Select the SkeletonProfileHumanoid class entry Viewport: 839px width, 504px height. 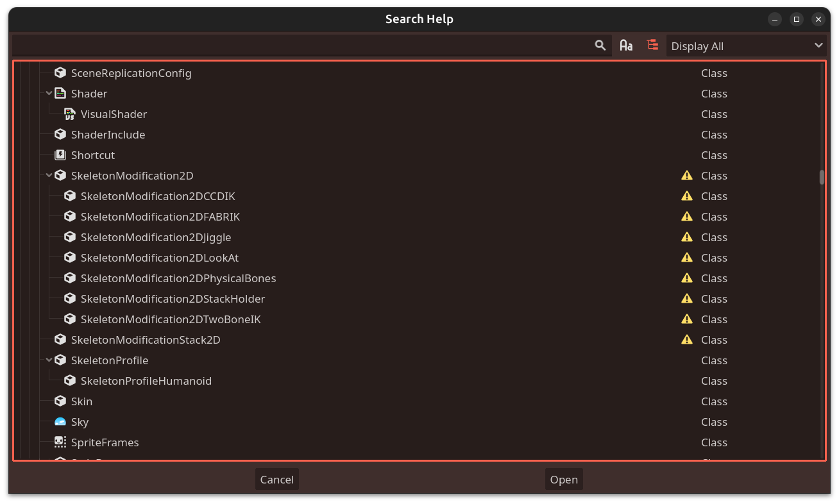click(146, 380)
